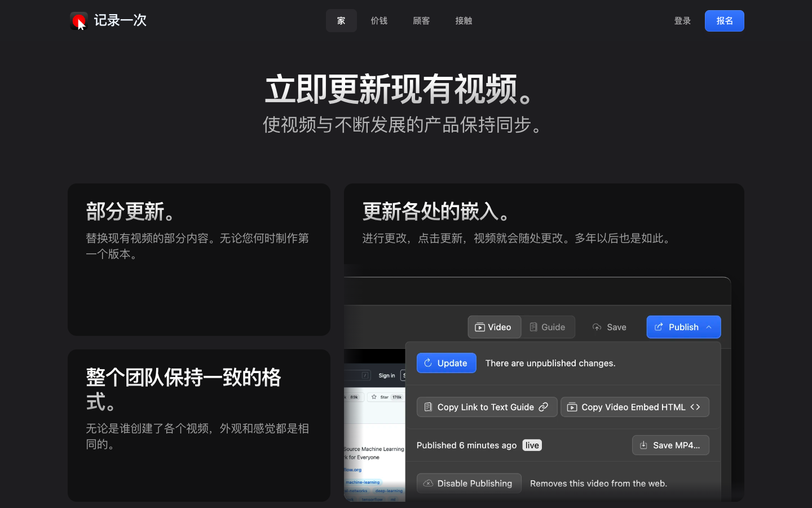Image resolution: width=812 pixels, height=508 pixels.
Task: Click the document icon next to Guide
Action: pyautogui.click(x=533, y=327)
